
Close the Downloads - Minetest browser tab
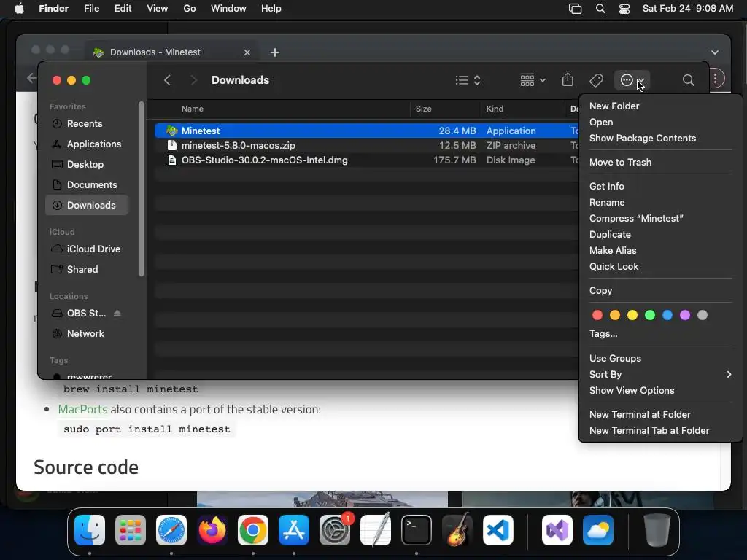coord(247,52)
